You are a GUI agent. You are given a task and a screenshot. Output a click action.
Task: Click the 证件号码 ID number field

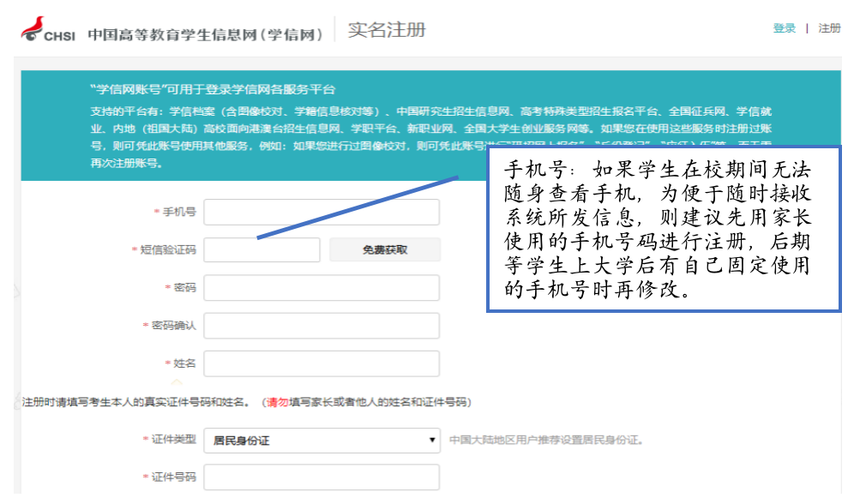click(x=322, y=477)
